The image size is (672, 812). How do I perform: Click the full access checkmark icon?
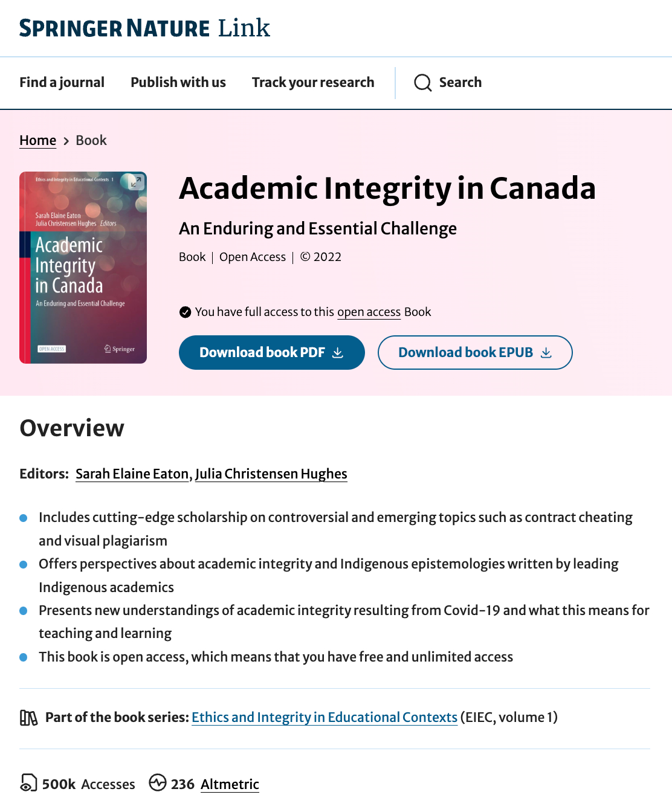(x=186, y=312)
